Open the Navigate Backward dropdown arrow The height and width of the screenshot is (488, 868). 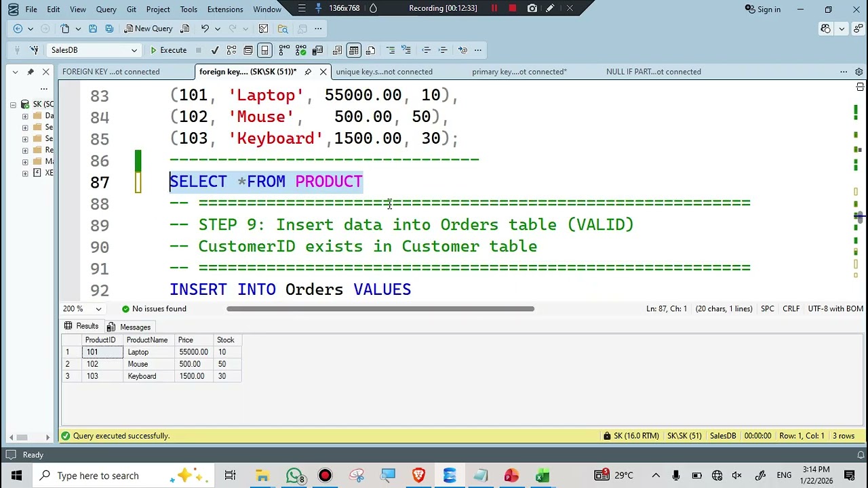(x=30, y=28)
